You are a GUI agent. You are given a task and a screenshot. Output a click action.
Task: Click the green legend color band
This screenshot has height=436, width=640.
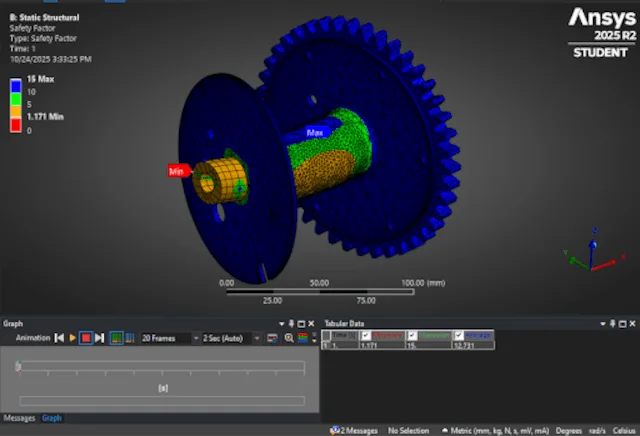16,99
